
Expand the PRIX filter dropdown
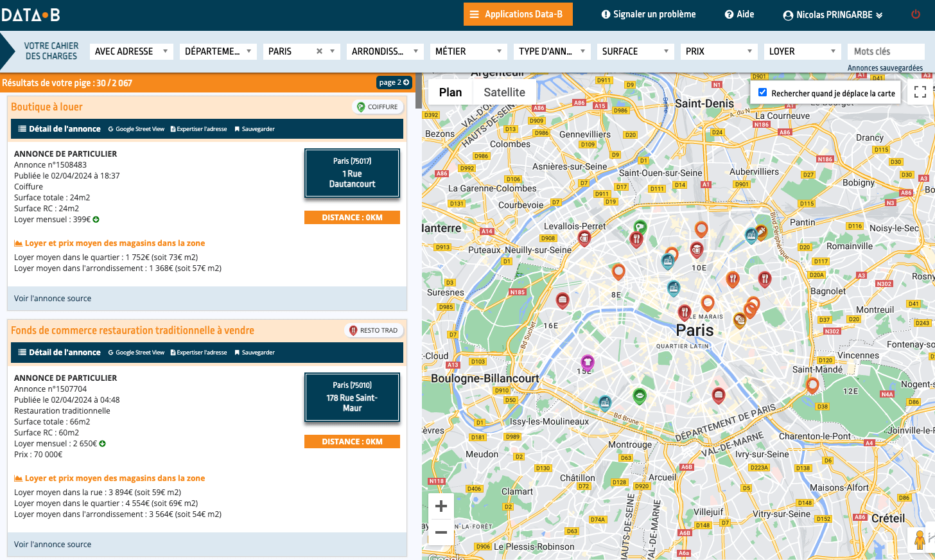coord(719,51)
